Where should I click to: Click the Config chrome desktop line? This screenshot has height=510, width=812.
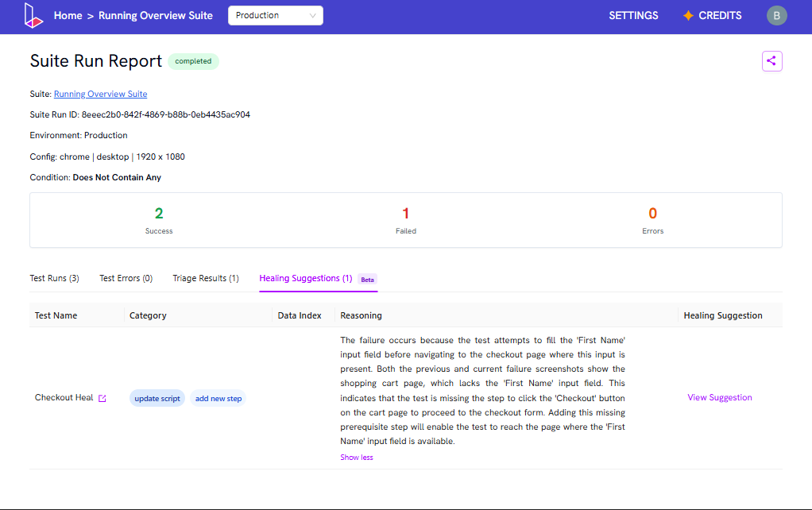point(107,156)
